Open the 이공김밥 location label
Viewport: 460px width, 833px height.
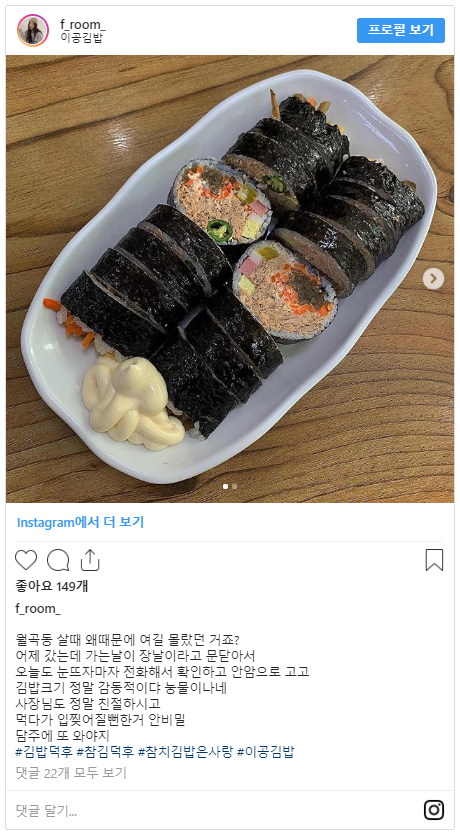coord(81,38)
